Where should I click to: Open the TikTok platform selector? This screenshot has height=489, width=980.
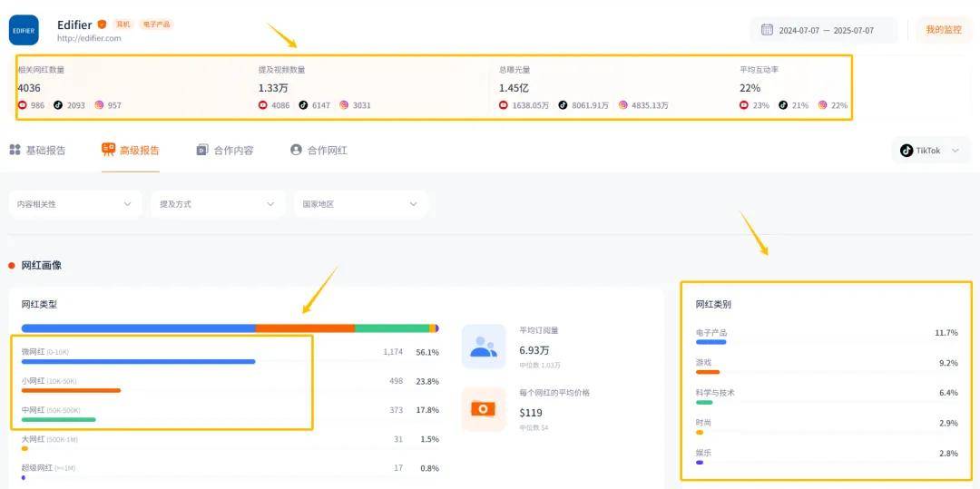coord(929,151)
